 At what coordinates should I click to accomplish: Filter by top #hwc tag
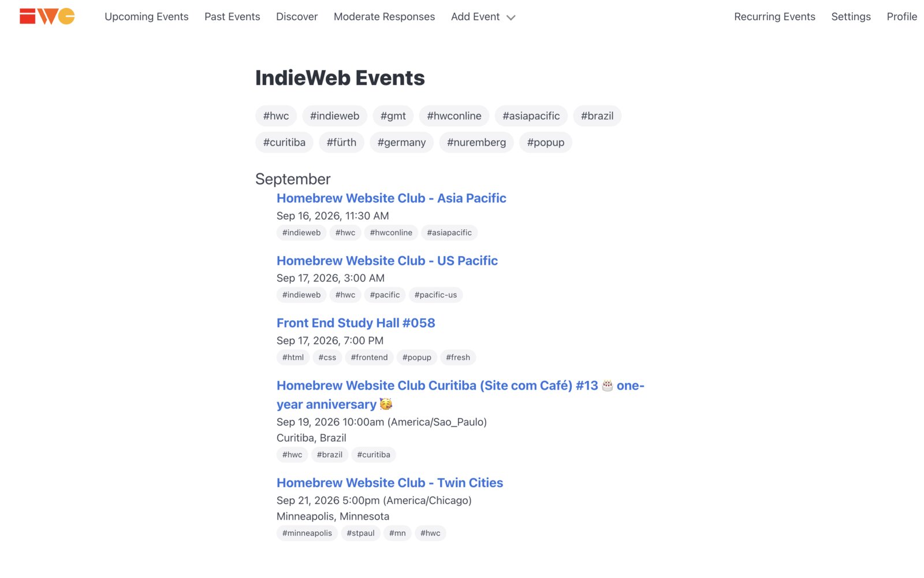276,116
